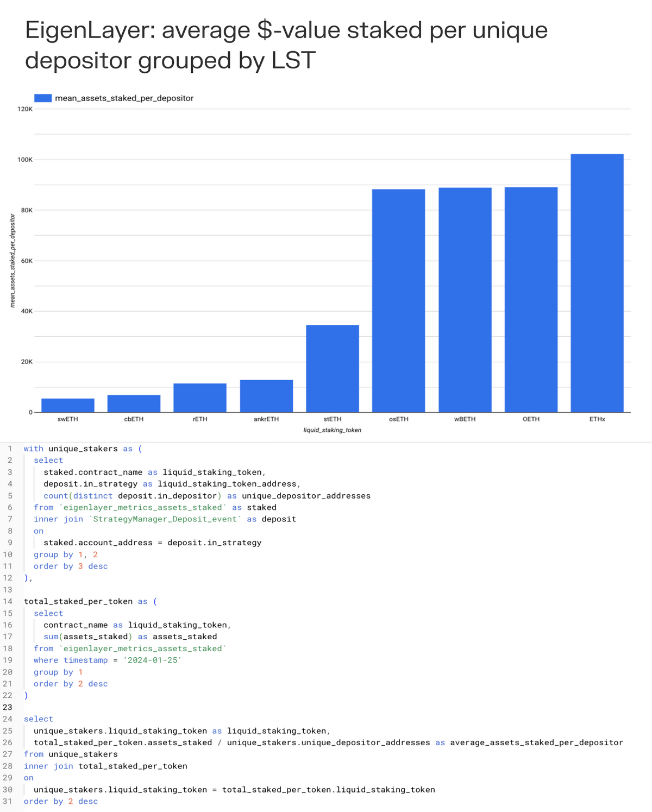Click line number 23 in code gutter
Viewport: 652px width, 812px height.
coord(8,707)
